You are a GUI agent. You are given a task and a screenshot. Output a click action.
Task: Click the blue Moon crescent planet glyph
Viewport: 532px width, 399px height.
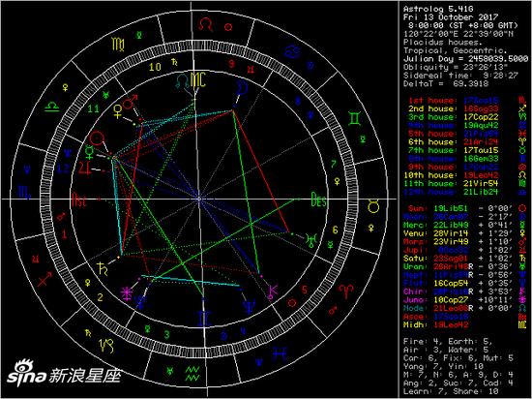(242, 89)
